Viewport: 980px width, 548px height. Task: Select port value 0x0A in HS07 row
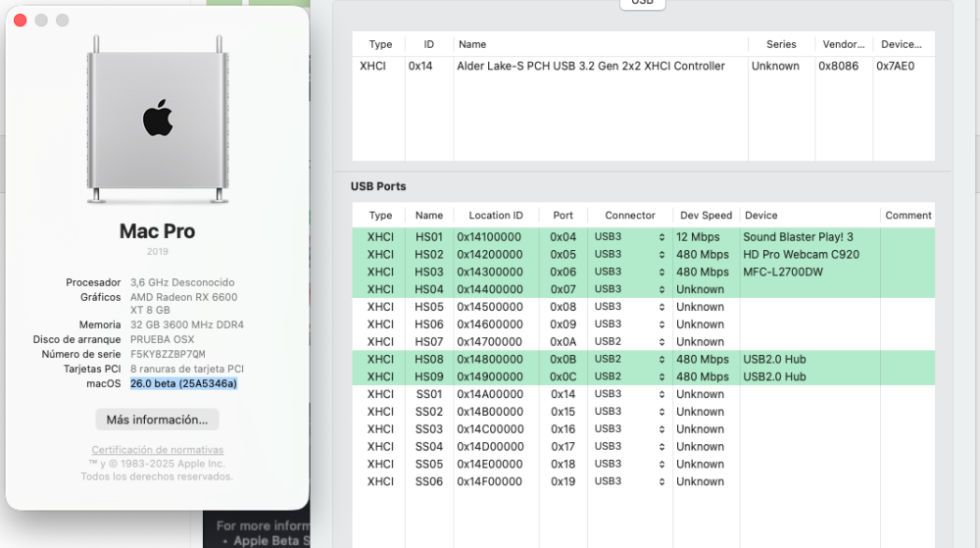pyautogui.click(x=563, y=342)
